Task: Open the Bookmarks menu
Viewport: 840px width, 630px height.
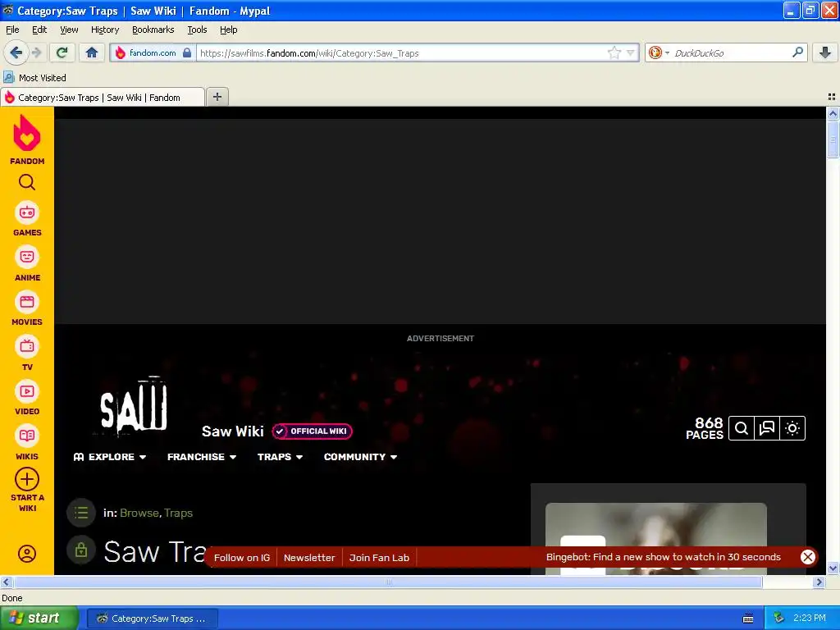Action: [x=153, y=30]
